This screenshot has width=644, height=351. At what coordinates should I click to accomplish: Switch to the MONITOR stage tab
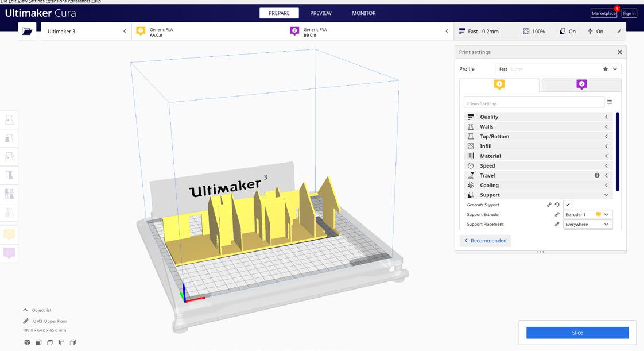pos(364,13)
